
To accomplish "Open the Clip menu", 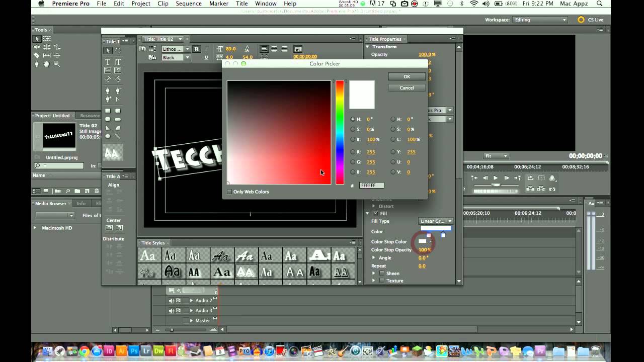I will coord(163,4).
